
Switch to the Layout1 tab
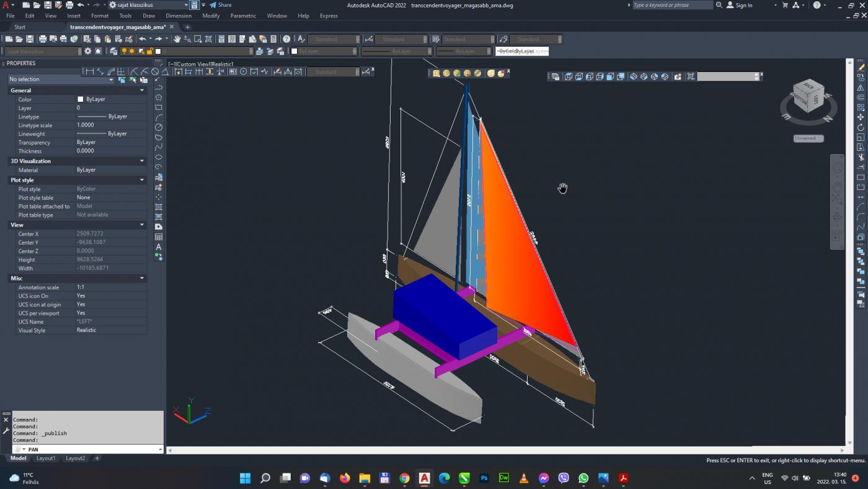click(46, 458)
